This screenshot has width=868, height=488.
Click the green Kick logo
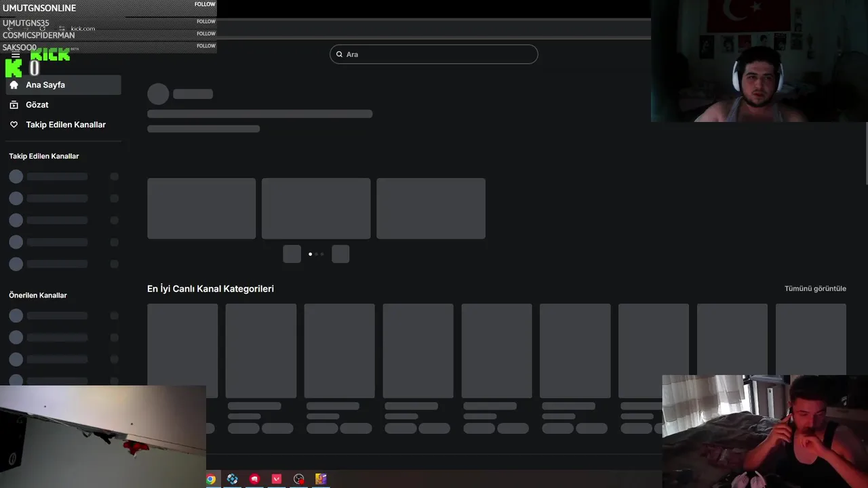pyautogui.click(x=50, y=55)
